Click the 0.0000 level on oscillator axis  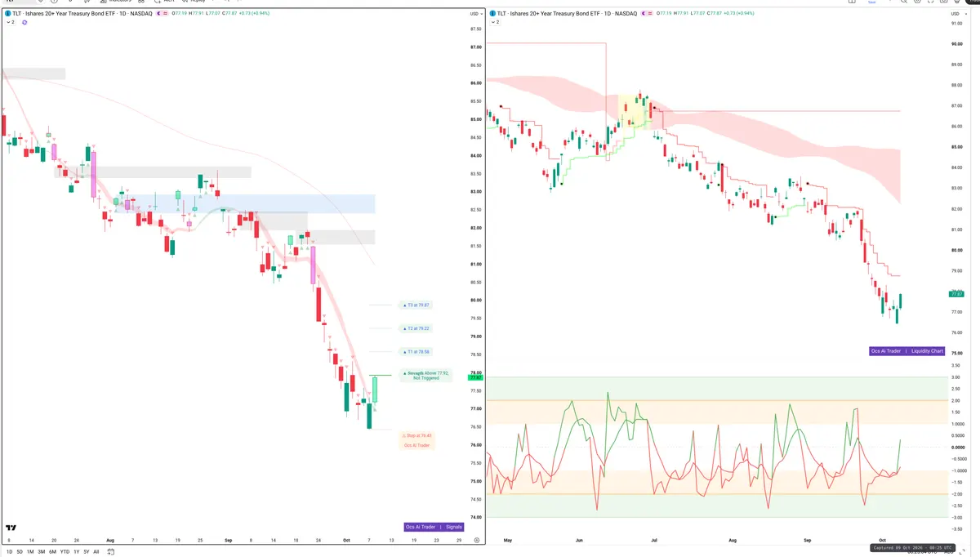[x=957, y=447]
